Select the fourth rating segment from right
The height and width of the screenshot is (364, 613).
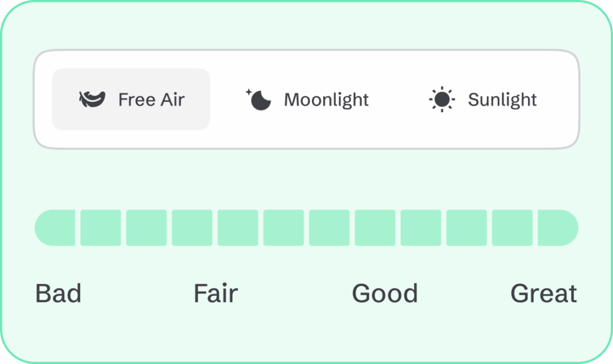coord(421,227)
